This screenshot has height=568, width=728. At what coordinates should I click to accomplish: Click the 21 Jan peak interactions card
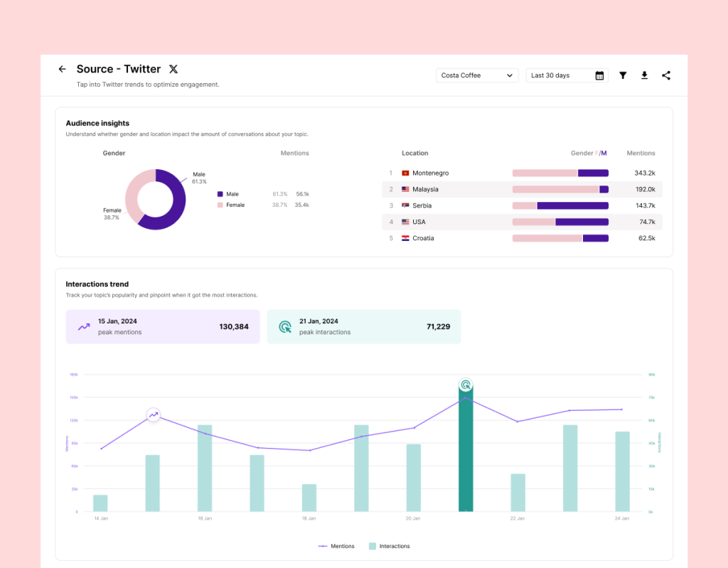click(364, 326)
